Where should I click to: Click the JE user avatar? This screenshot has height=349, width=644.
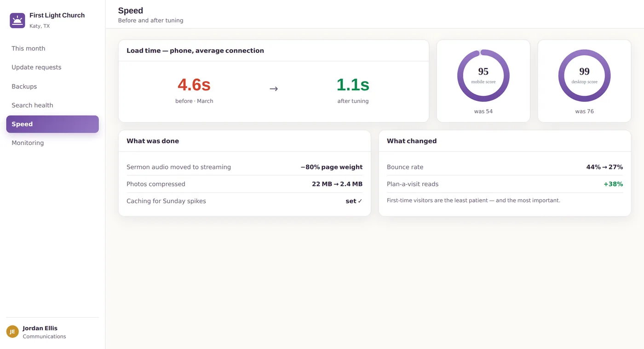(x=12, y=332)
